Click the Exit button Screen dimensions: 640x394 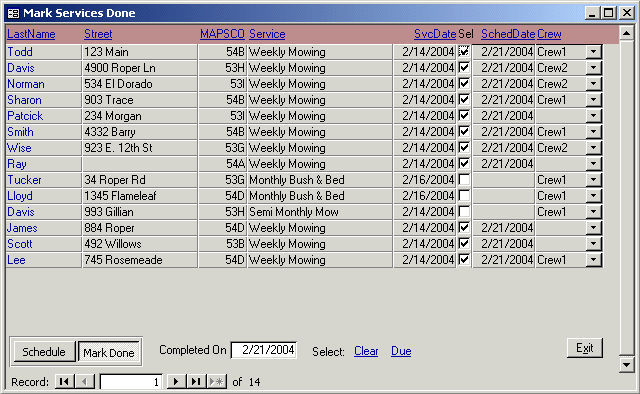584,348
